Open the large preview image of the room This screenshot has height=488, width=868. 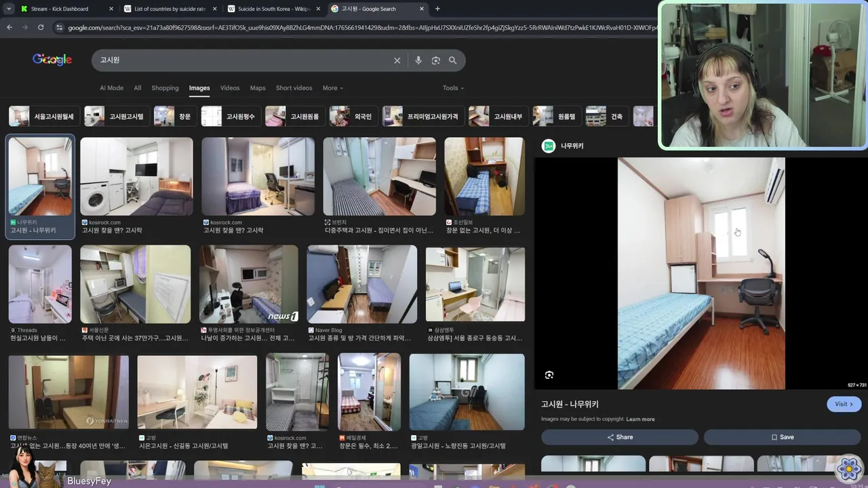pyautogui.click(x=701, y=273)
